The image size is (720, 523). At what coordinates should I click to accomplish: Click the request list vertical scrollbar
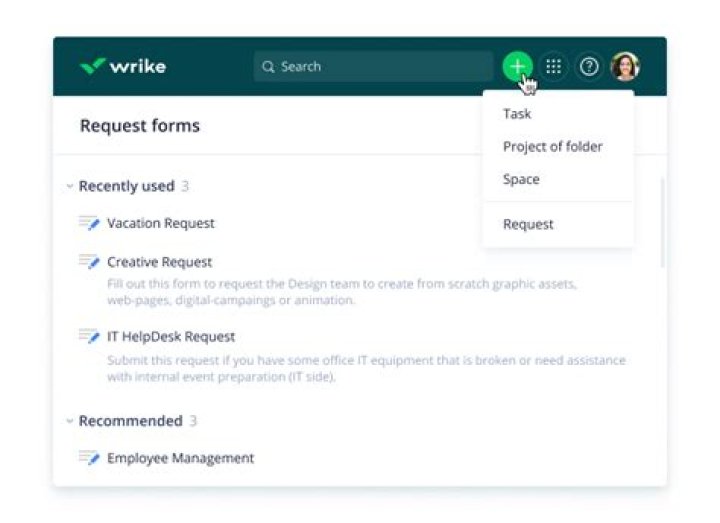pyautogui.click(x=662, y=223)
